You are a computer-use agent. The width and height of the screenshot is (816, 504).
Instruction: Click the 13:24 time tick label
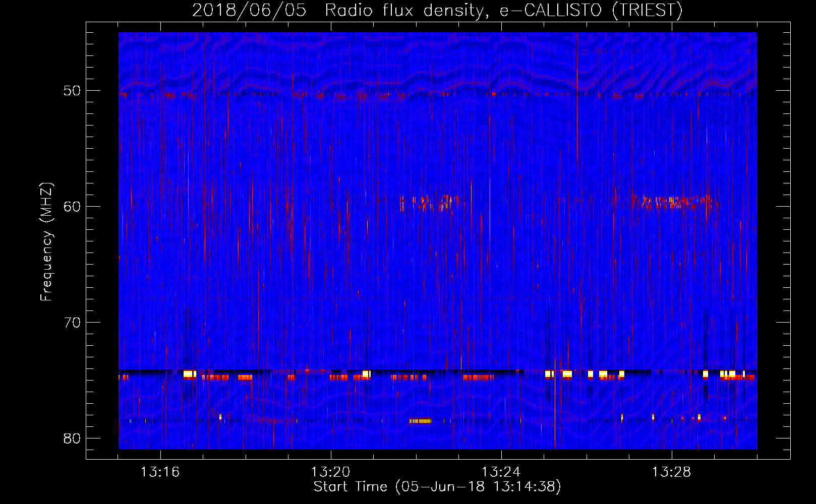click(x=501, y=472)
